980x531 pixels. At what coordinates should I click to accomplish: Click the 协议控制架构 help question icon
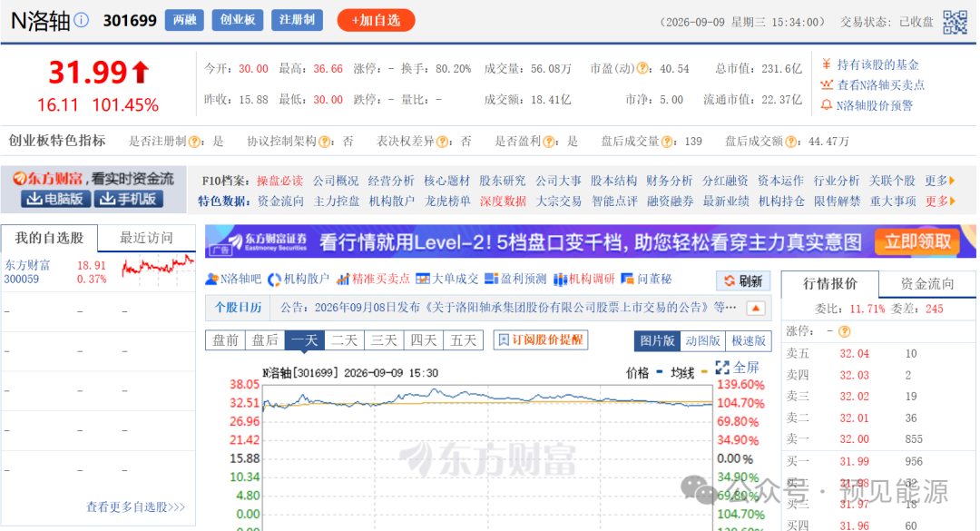pyautogui.click(x=324, y=142)
